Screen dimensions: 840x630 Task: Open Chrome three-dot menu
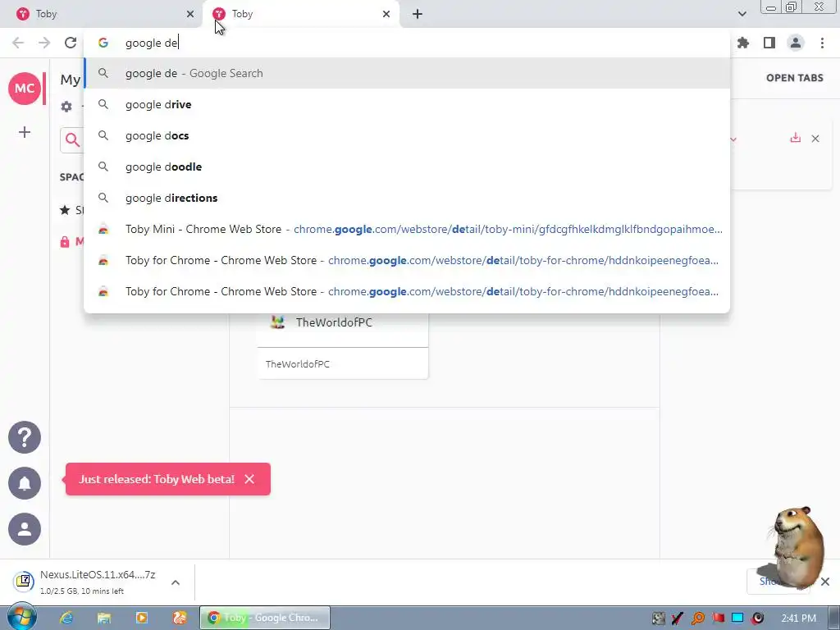822,43
